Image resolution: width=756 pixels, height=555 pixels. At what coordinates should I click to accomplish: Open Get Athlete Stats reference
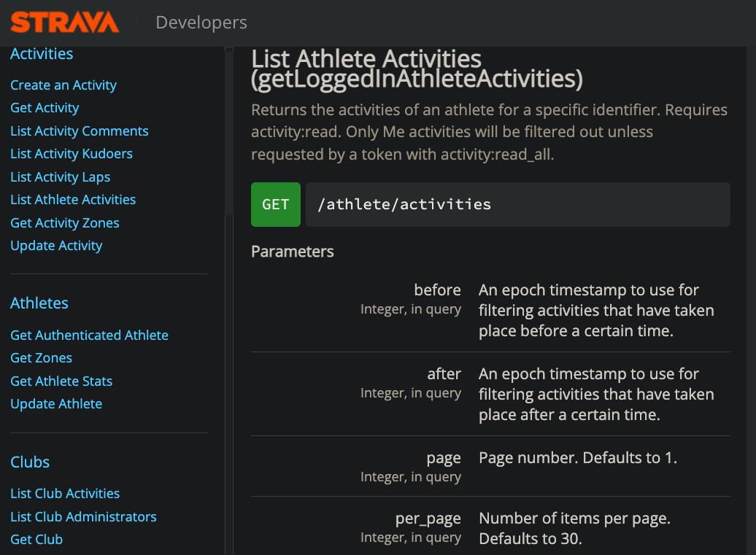point(61,381)
